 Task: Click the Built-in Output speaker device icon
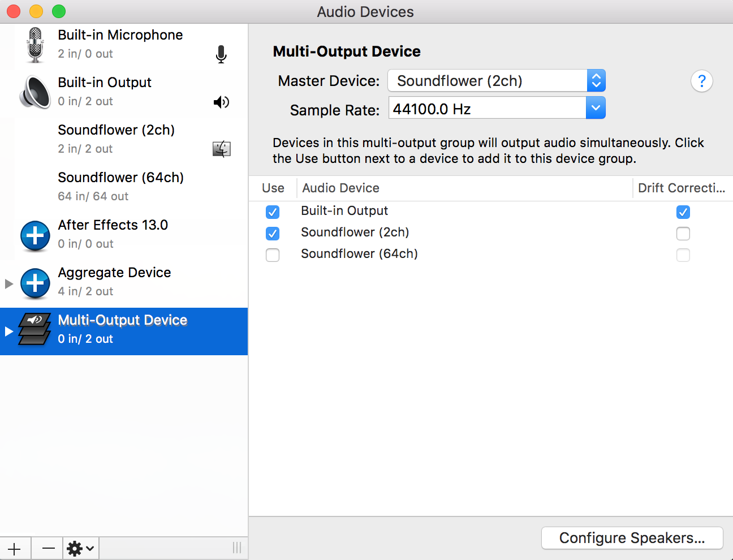coord(35,92)
